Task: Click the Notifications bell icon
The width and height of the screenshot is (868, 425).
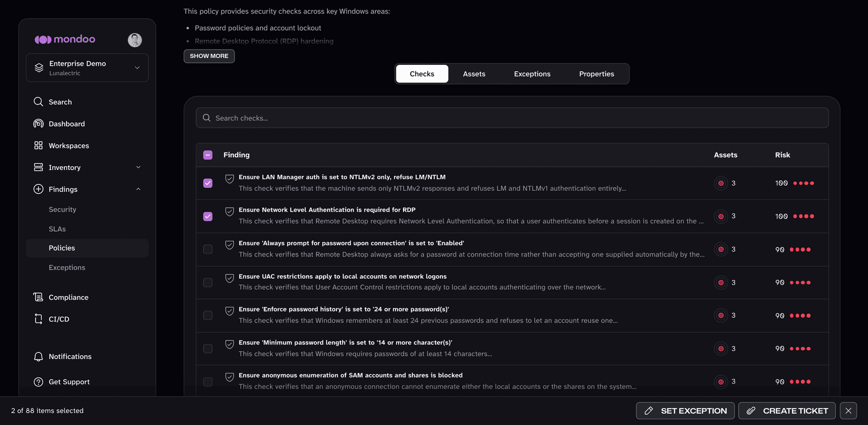Action: [38, 357]
